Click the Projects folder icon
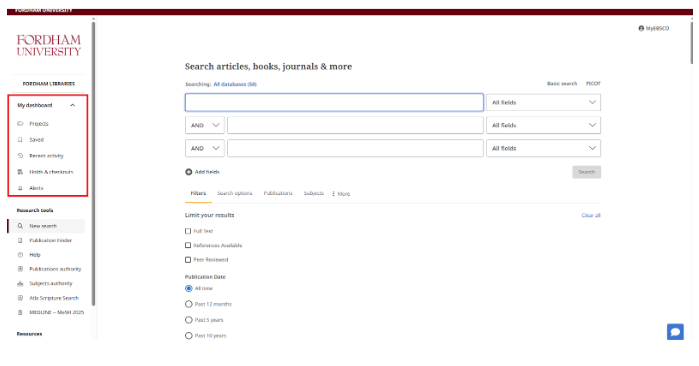Image resolution: width=699 pixels, height=366 pixels. 20,123
